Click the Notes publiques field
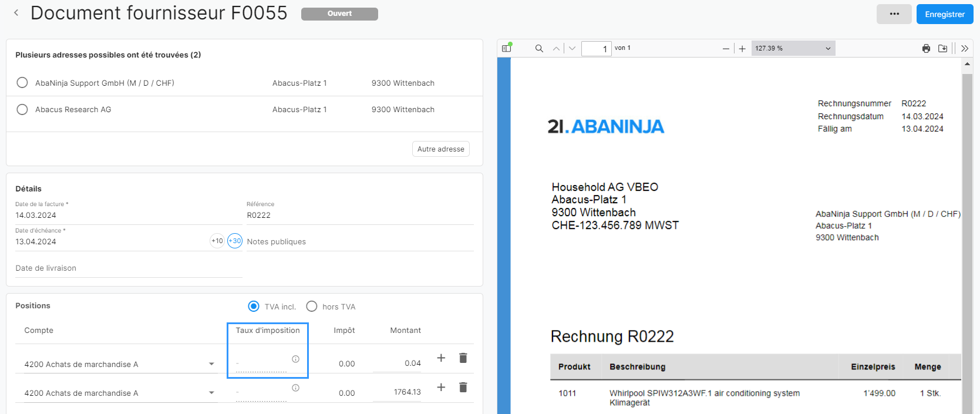Screen dimensions: 980x414 click(360, 242)
